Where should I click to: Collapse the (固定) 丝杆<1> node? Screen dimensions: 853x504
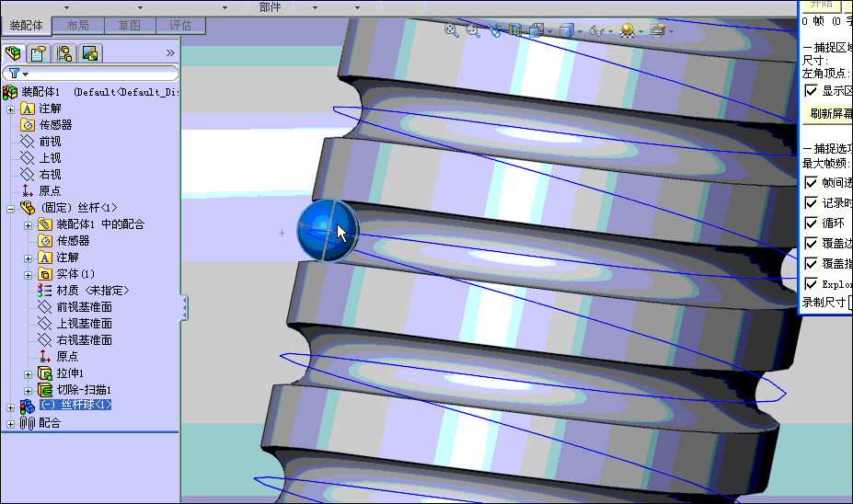click(10, 208)
